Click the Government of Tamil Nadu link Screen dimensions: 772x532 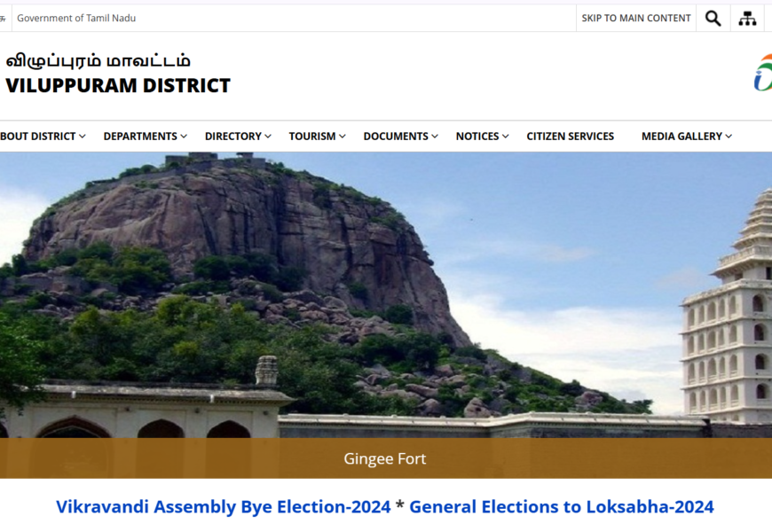pos(76,19)
